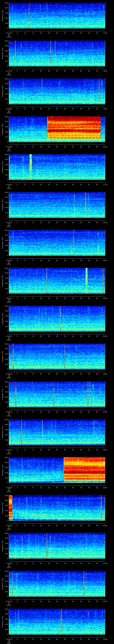Click the red spike near 35 s in the 14:25 spectrogram

[65, 356]
